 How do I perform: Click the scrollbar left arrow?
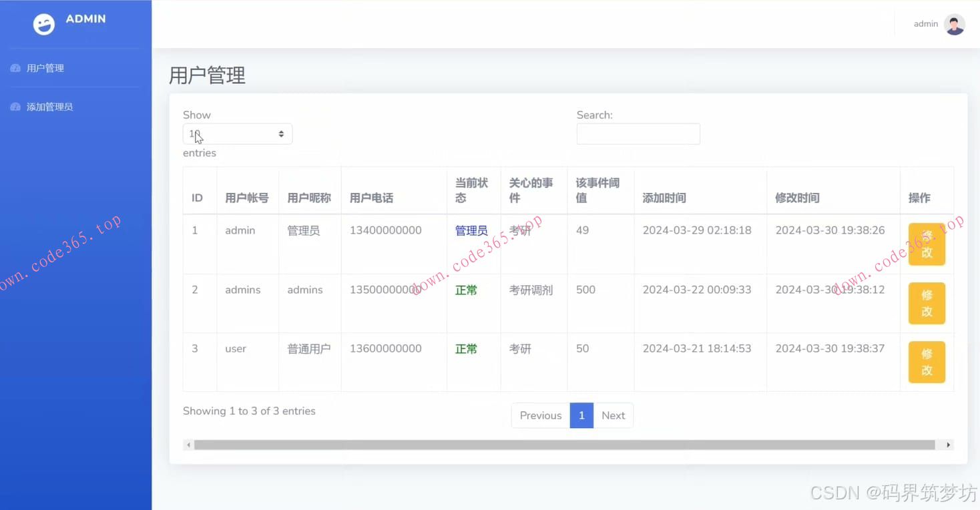pyautogui.click(x=188, y=445)
